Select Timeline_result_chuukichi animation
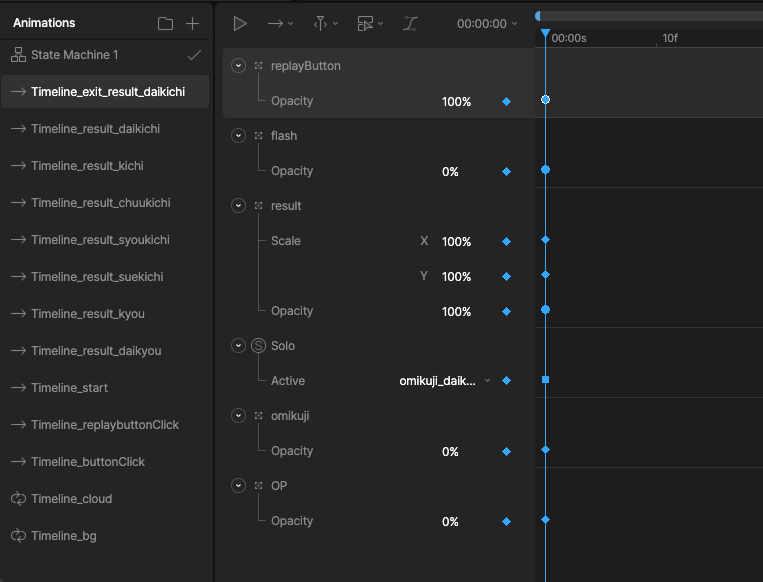This screenshot has height=582, width=763. click(105, 202)
